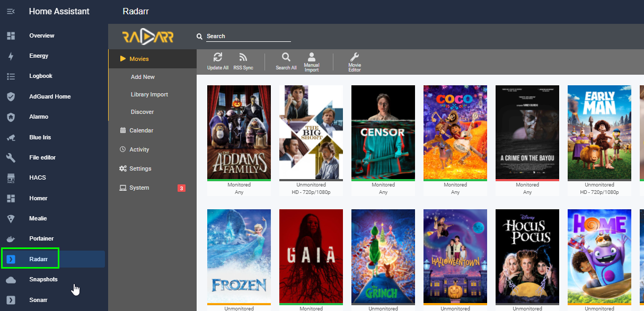Click the Alarmo shield icon
Screen dimensions: 644x311
[x=11, y=117]
